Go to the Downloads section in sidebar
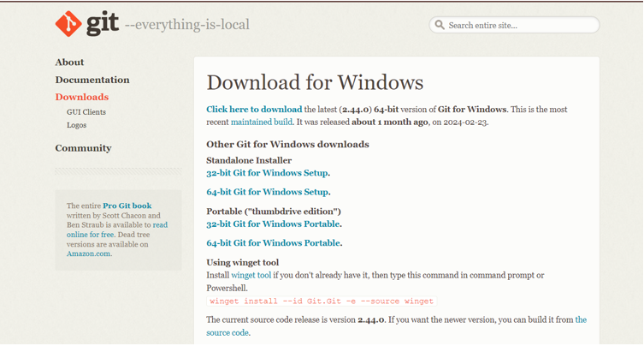This screenshot has height=346, width=644. [82, 97]
